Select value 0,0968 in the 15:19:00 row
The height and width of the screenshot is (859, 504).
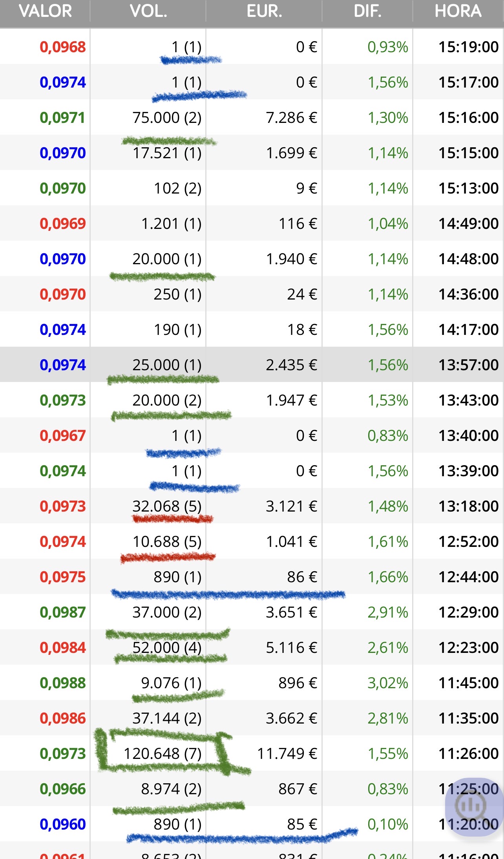[x=63, y=47]
